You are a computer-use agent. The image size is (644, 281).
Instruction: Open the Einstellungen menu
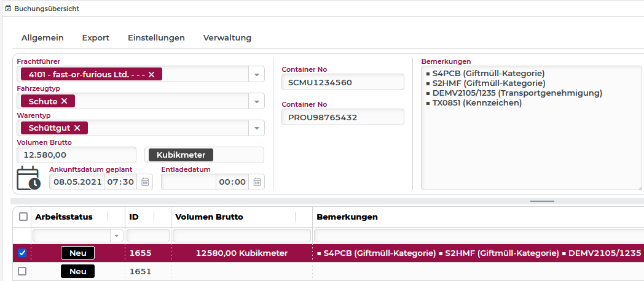pos(156,37)
